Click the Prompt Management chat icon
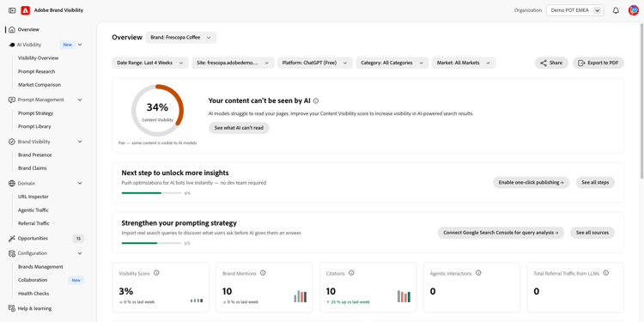 coord(12,100)
